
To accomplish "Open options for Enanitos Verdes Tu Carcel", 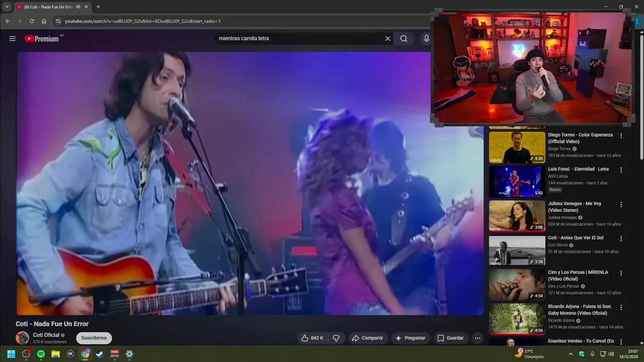I will [x=621, y=342].
